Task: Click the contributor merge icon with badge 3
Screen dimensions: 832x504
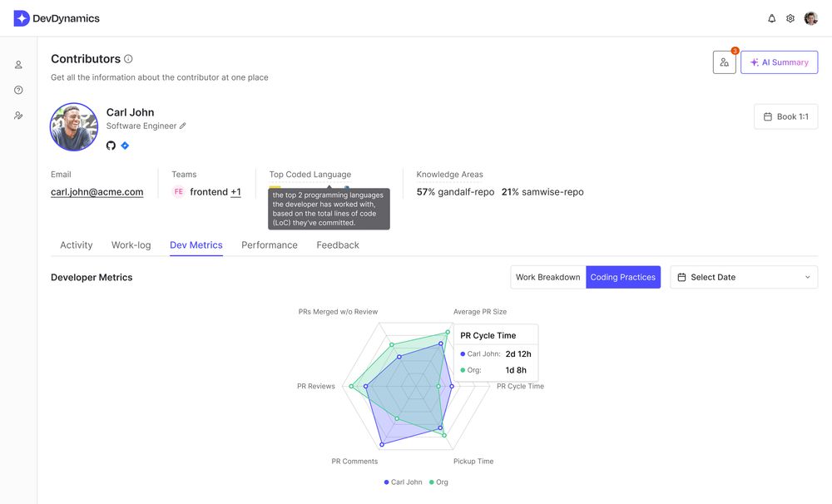Action: coord(723,62)
